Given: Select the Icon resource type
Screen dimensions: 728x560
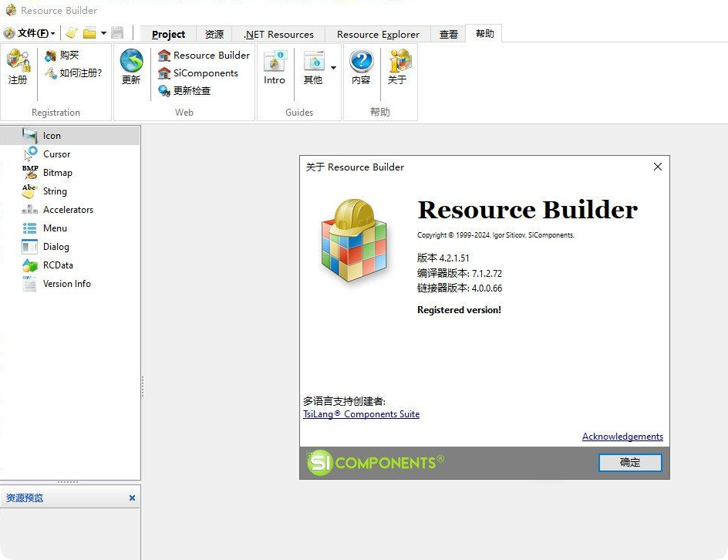Looking at the screenshot, I should click(x=70, y=136).
